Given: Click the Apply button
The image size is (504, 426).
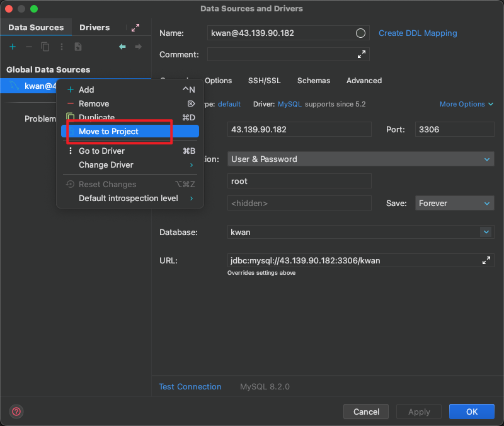Looking at the screenshot, I should tap(419, 412).
